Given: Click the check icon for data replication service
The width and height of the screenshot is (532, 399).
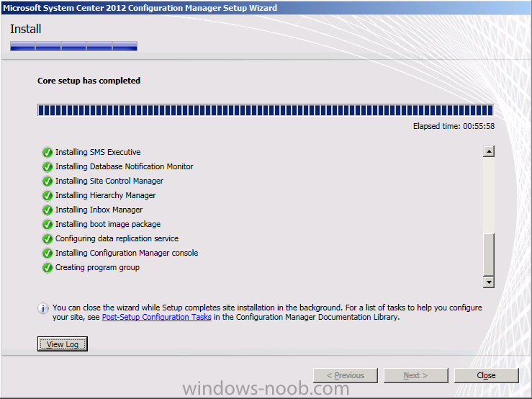Looking at the screenshot, I should (x=48, y=238).
